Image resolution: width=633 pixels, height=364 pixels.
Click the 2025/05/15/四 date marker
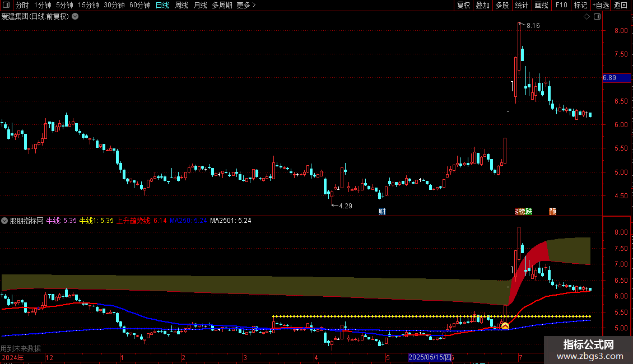pos(430,357)
